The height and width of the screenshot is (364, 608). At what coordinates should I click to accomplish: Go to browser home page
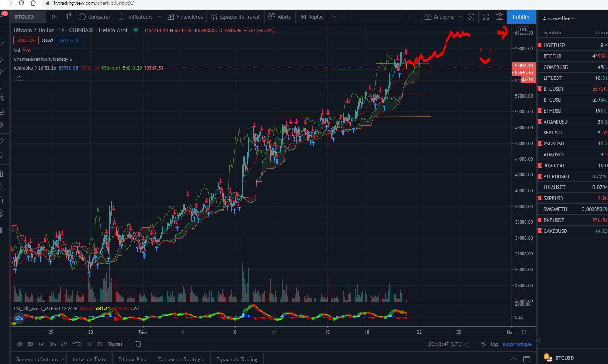click(33, 3)
